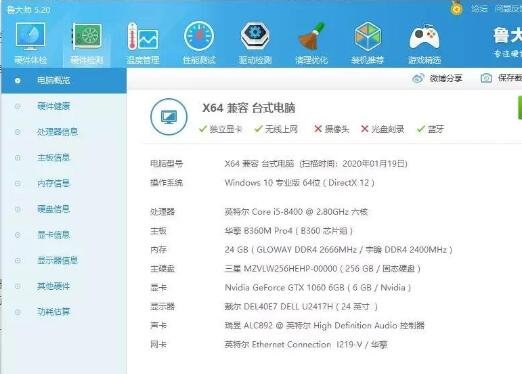Image resolution: width=522 pixels, height=374 pixels.
Task: Click the 电脑型号 row label
Action: coord(166,164)
